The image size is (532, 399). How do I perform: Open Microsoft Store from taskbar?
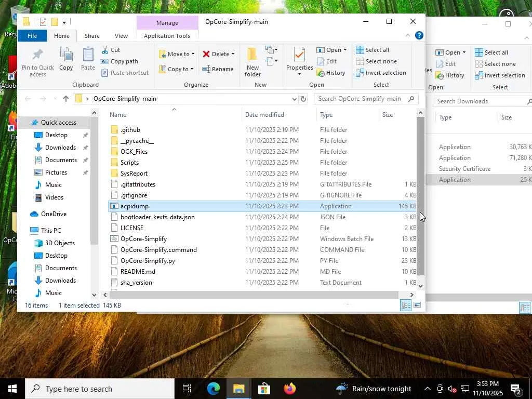coord(264,389)
